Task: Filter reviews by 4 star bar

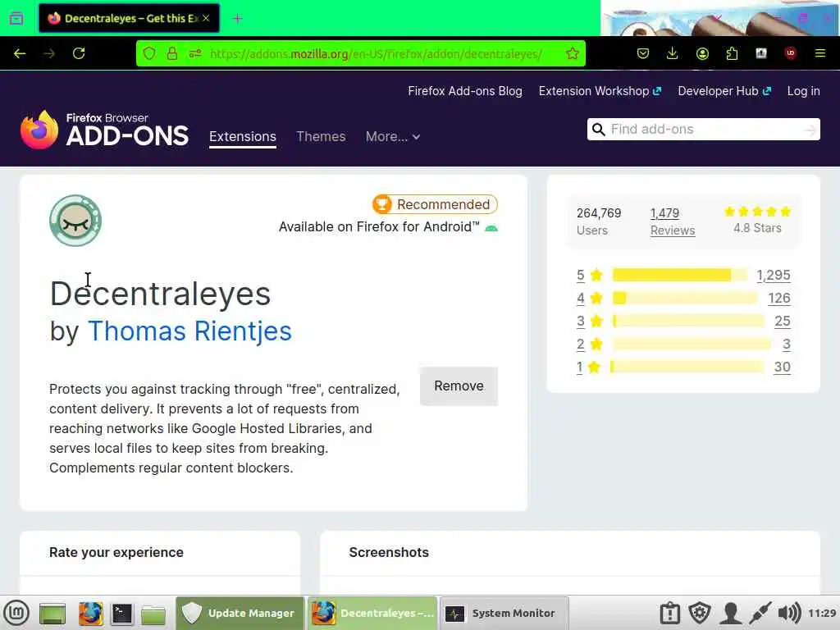Action: tap(685, 298)
